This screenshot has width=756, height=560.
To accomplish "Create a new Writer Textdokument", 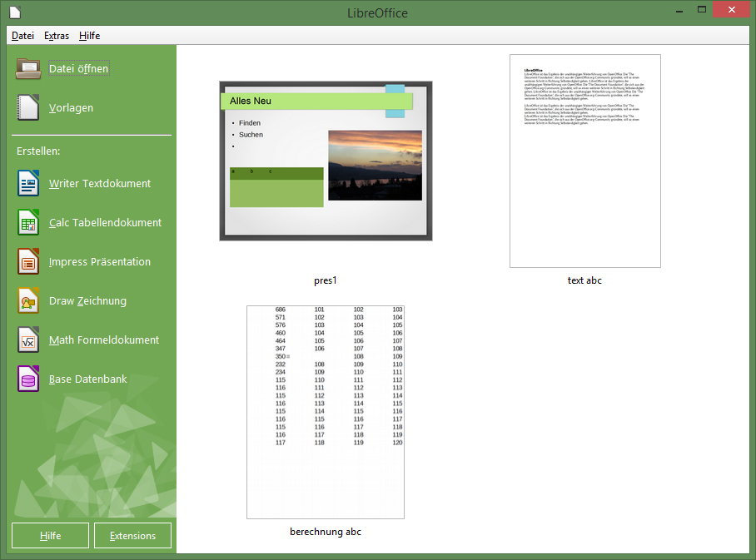I will click(100, 183).
